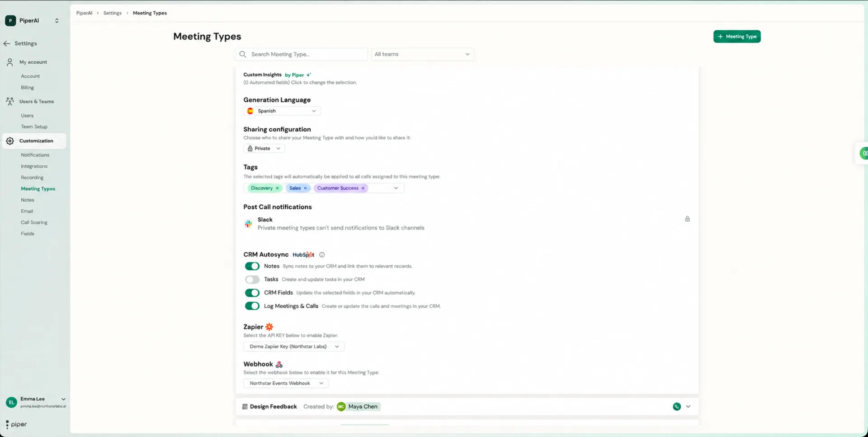Open the Demo Zapier Key dropdown
The height and width of the screenshot is (437, 868).
[293, 347]
